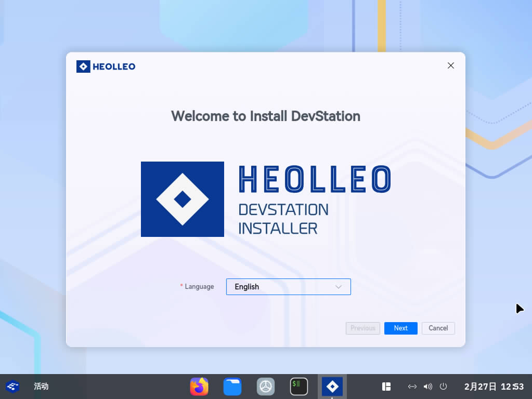
Task: Click the date and time clock
Action: click(x=494, y=387)
